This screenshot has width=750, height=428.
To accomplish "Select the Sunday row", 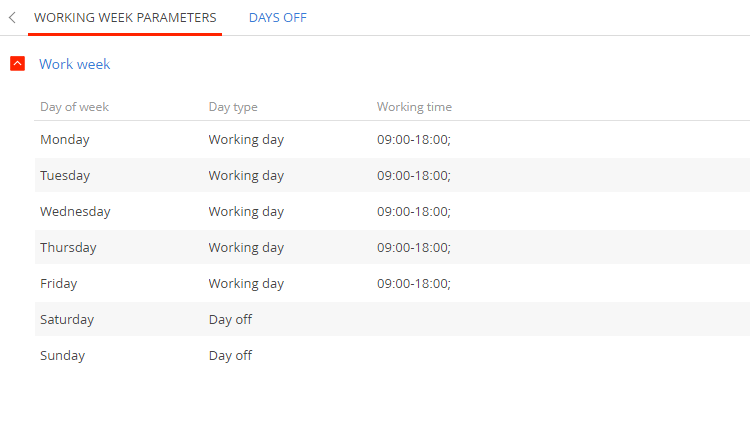I will 392,355.
